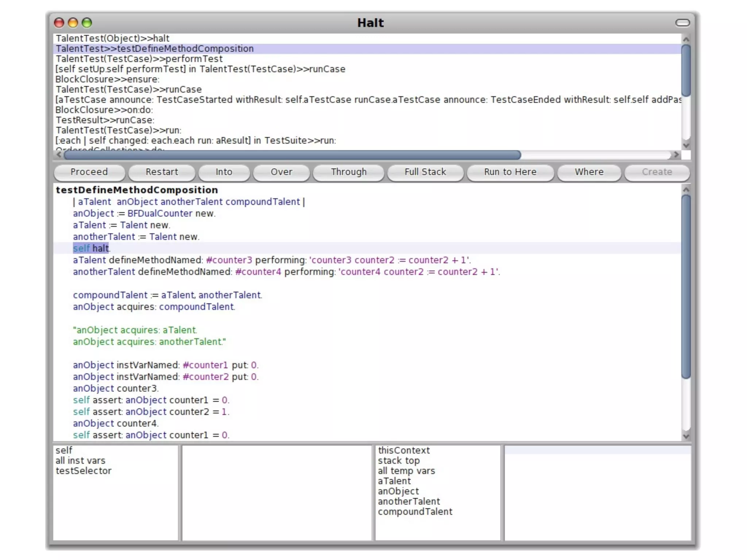The image size is (747, 560).
Task: Show the Full Stack
Action: point(425,172)
